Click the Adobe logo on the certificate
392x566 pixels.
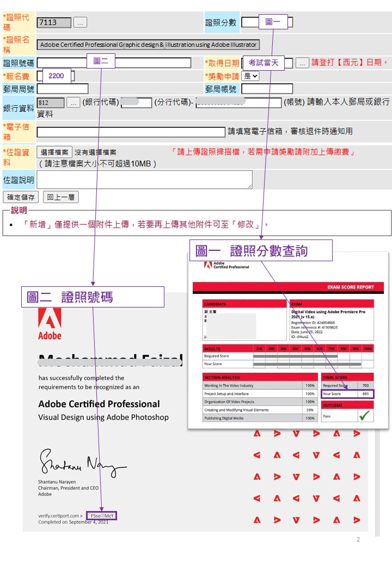[50, 324]
